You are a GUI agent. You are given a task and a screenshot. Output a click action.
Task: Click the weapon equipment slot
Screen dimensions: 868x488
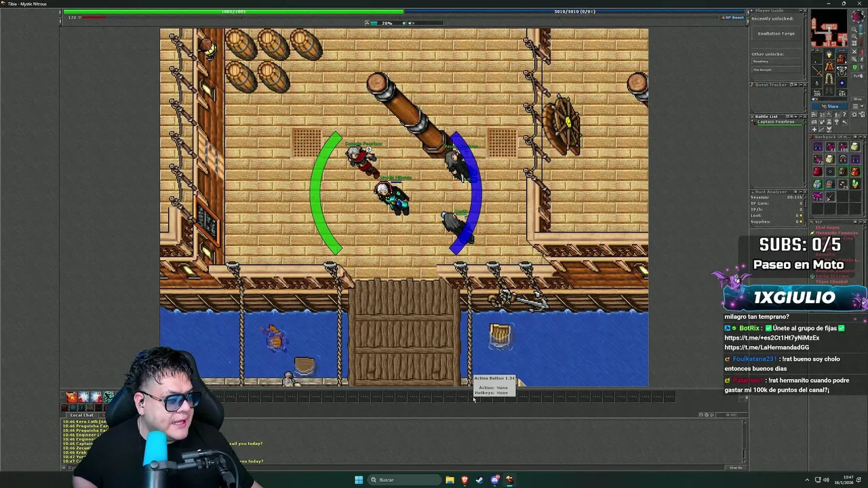point(816,70)
